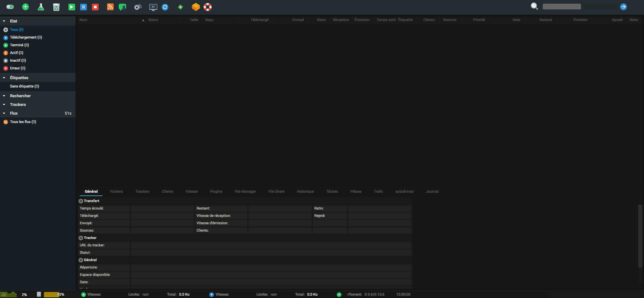Click the blue circular refresh icon
Viewport: 644px width, 298px height.
(x=165, y=7)
